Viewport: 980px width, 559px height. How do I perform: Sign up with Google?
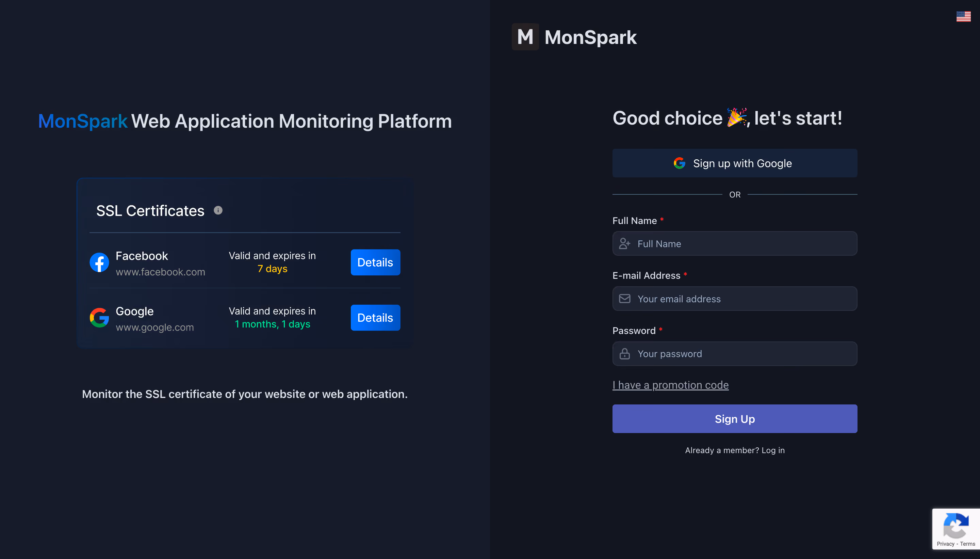click(x=734, y=163)
